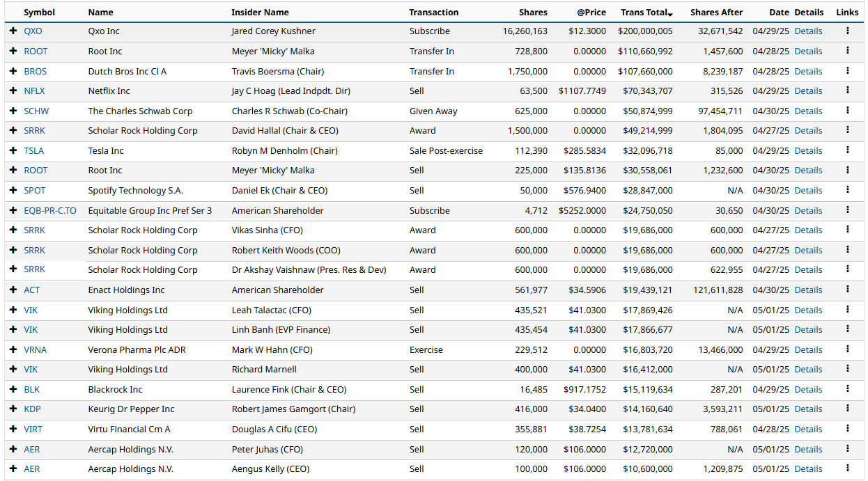Viewport: 868px width, 481px height.
Task: Open Details link for Travis Boersma row
Action: 808,71
